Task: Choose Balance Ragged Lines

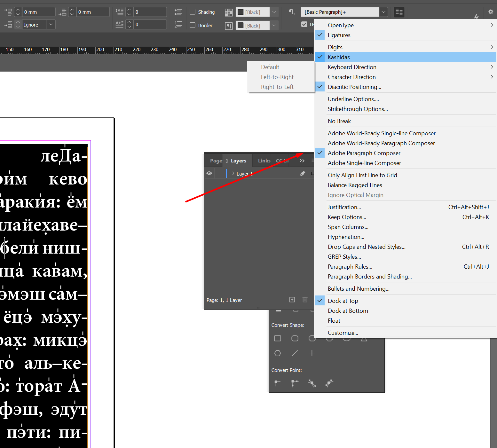Action: 406,185
